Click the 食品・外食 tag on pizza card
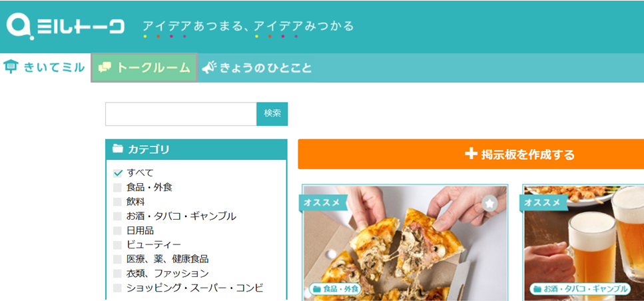The height and width of the screenshot is (301, 644). click(335, 289)
